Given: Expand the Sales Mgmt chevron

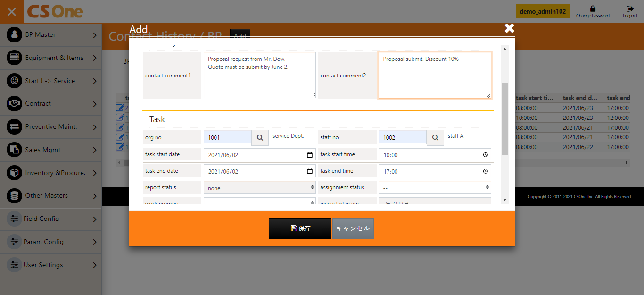Looking at the screenshot, I should click(94, 150).
